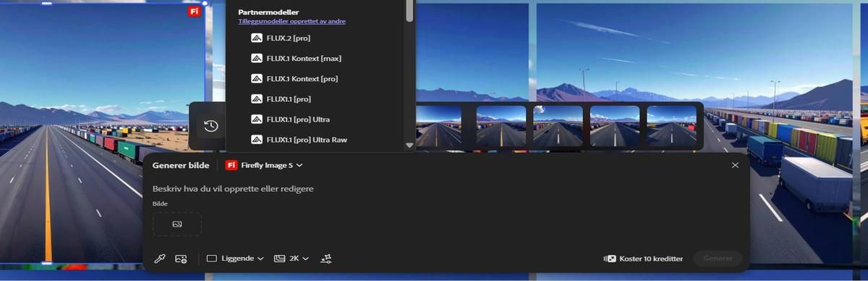Screen dimensions: 868x281
Task: Click the Bilde label above upload box
Action: 160,204
